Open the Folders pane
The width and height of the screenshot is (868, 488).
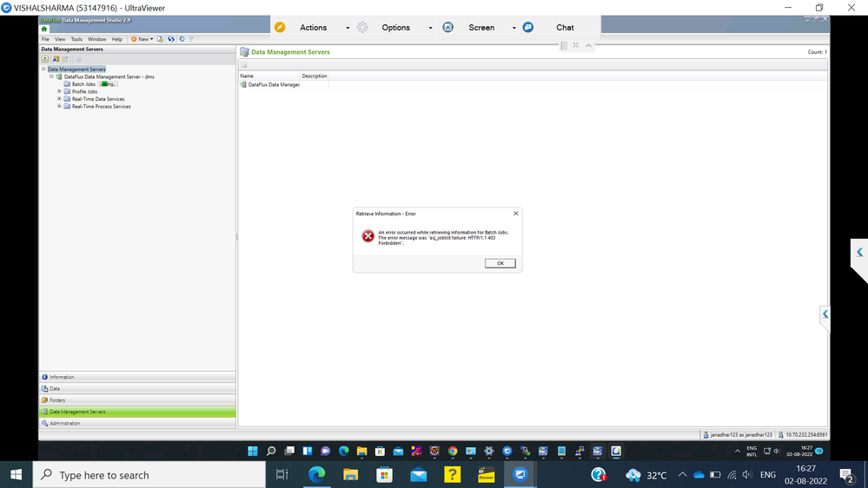tap(137, 400)
